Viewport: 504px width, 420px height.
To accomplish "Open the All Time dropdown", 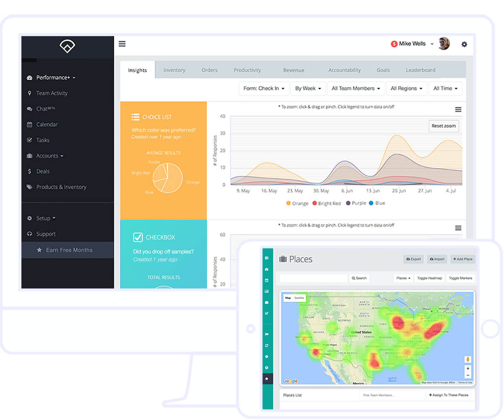I will tap(446, 89).
